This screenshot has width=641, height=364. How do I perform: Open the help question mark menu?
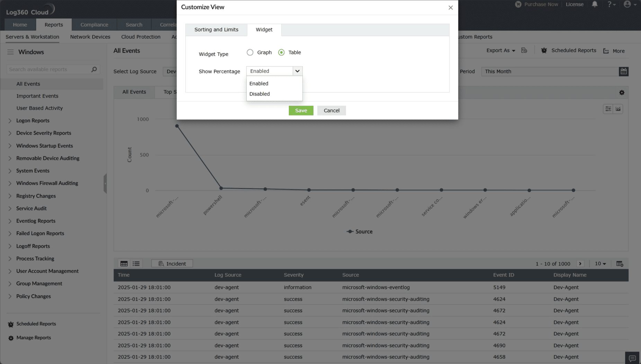[x=611, y=4]
